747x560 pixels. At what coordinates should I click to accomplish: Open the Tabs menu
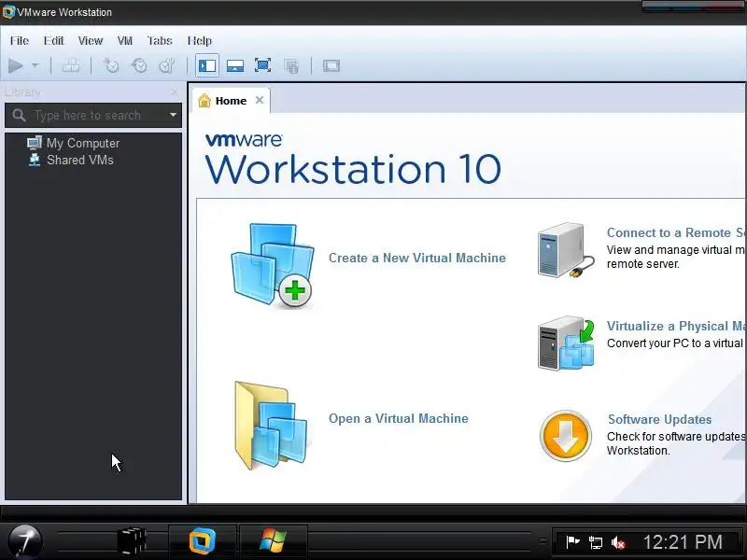pos(160,41)
